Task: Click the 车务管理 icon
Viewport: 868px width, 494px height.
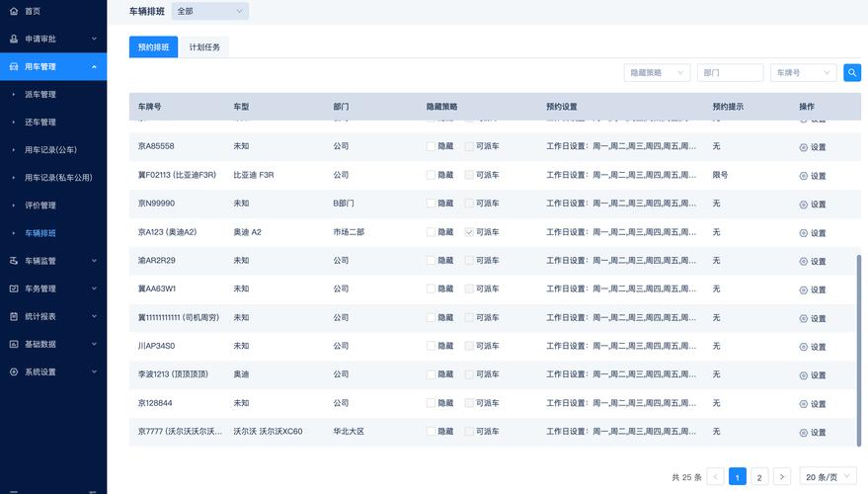Action: (x=14, y=288)
